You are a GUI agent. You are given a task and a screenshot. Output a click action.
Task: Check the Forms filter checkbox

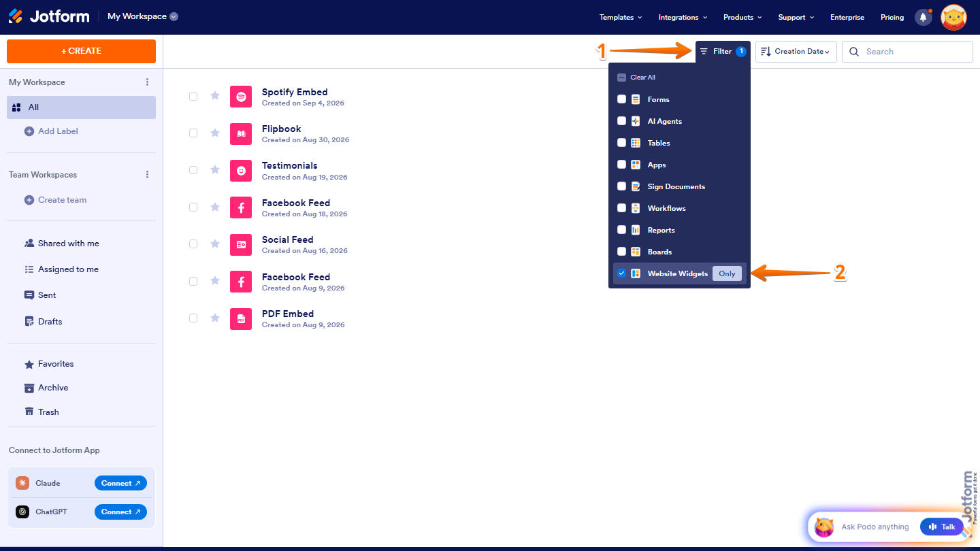point(621,99)
